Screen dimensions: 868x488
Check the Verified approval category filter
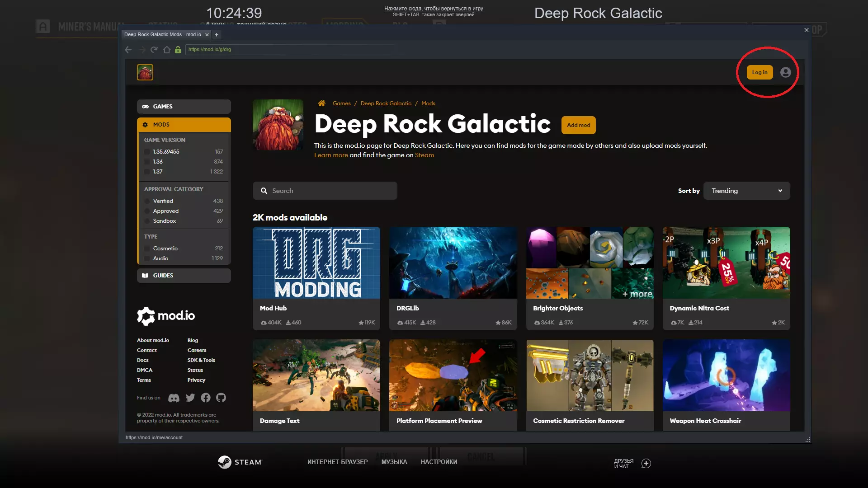pos(147,201)
